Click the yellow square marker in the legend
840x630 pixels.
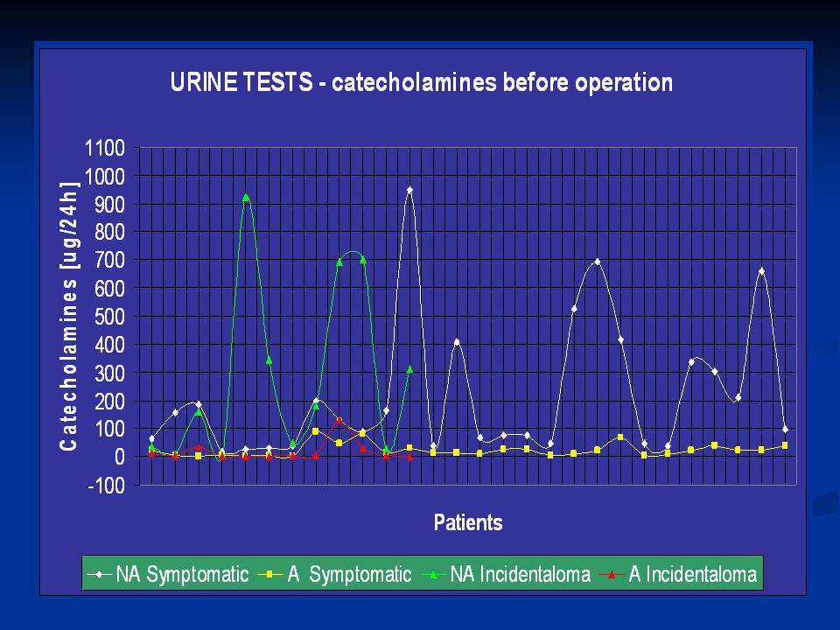coord(270,574)
